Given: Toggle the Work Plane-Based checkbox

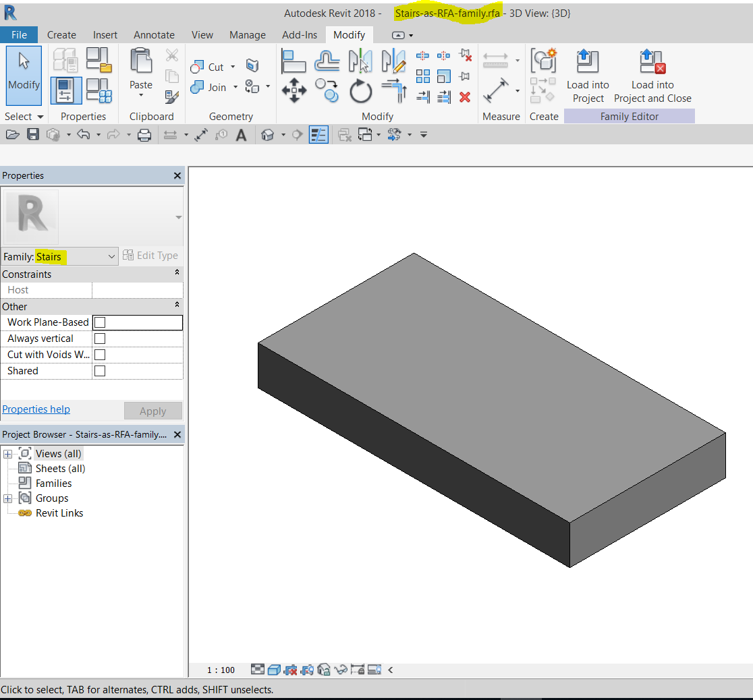Looking at the screenshot, I should point(100,322).
